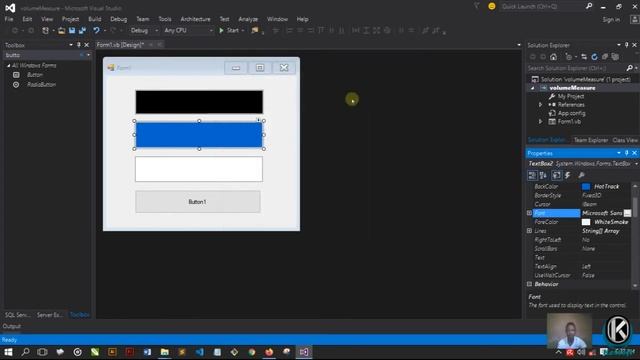Click the Text property row
640x360 pixels.
point(581,258)
